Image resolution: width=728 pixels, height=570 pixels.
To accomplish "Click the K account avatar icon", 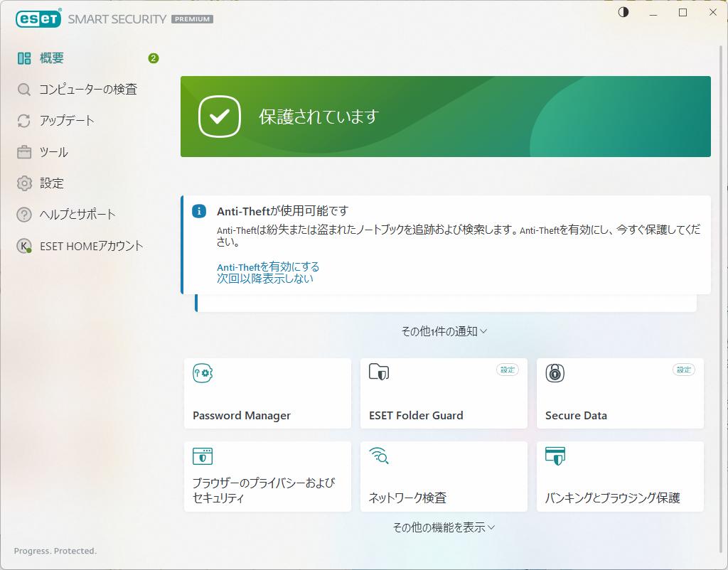I will point(24,246).
